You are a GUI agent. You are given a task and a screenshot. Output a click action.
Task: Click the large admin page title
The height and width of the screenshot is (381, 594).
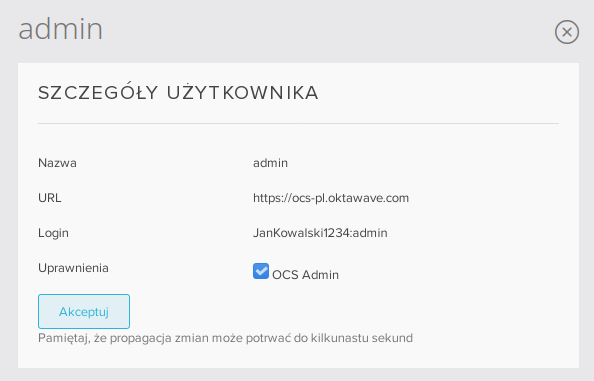click(61, 29)
